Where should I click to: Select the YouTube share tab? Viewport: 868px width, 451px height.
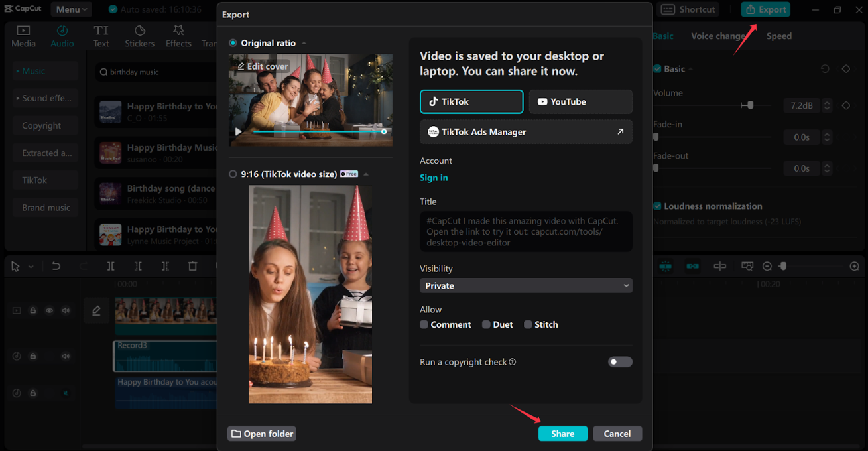point(580,101)
